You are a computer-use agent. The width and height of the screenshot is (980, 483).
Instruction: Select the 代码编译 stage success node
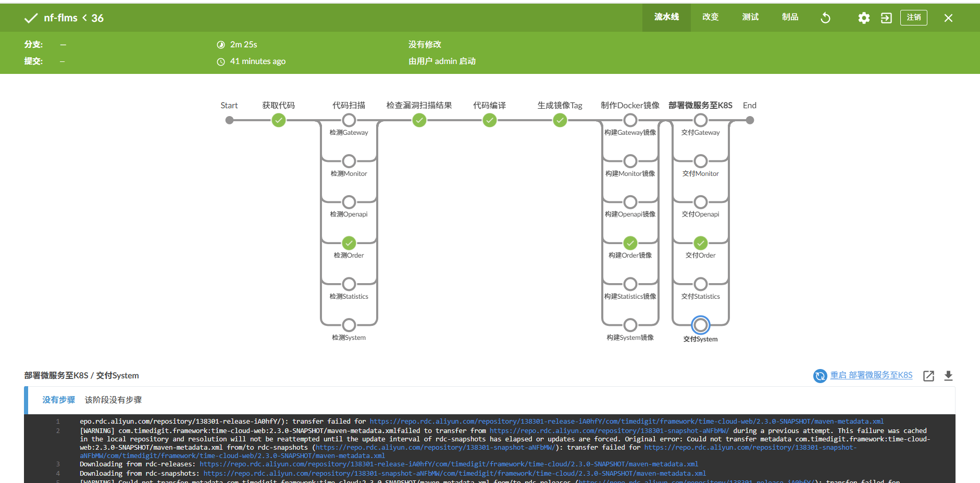tap(489, 121)
